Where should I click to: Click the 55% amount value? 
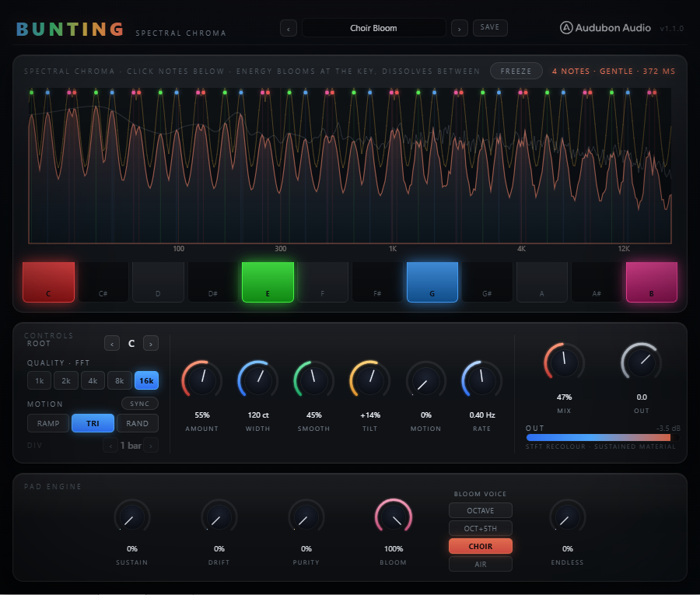click(202, 415)
